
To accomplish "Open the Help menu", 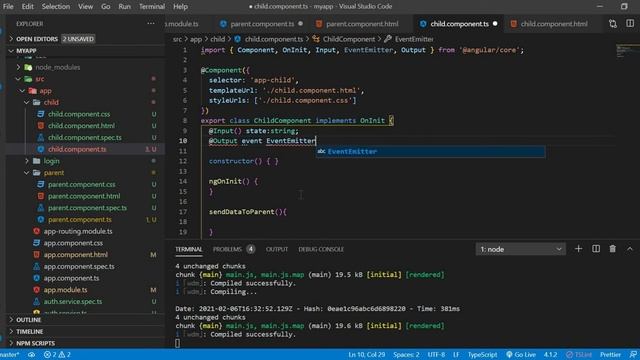I will pos(180,7).
